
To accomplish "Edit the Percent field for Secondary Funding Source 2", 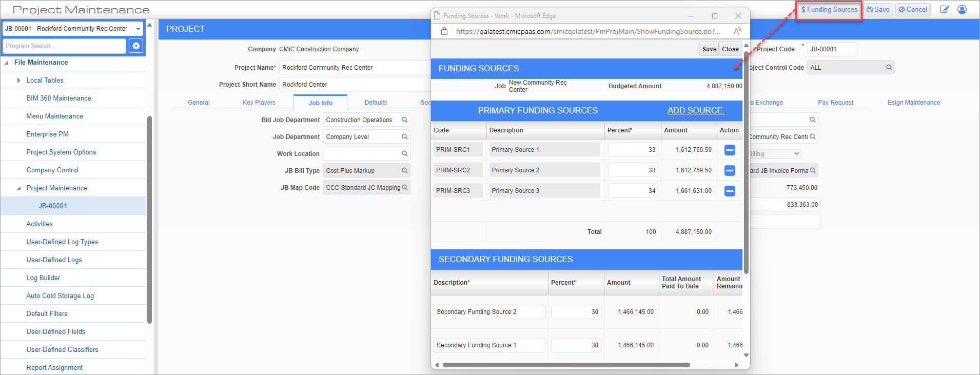I will pyautogui.click(x=576, y=312).
